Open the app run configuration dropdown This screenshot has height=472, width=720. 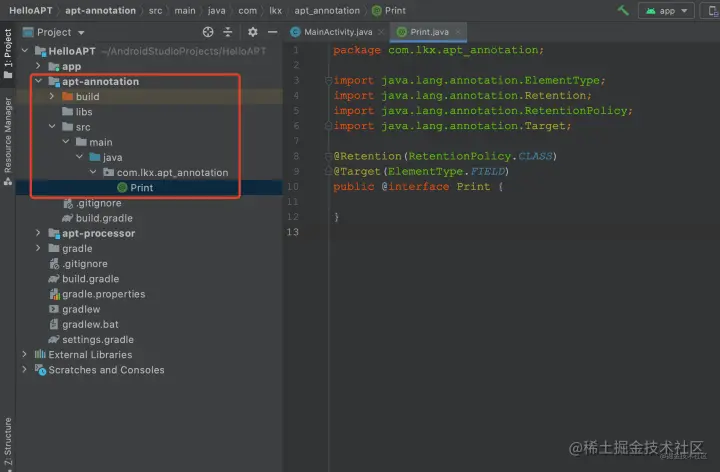(x=666, y=11)
